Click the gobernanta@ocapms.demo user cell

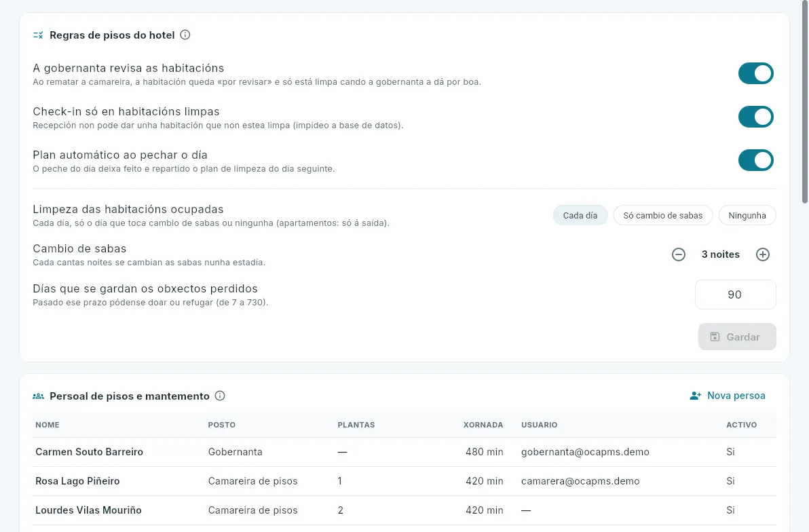coord(585,452)
